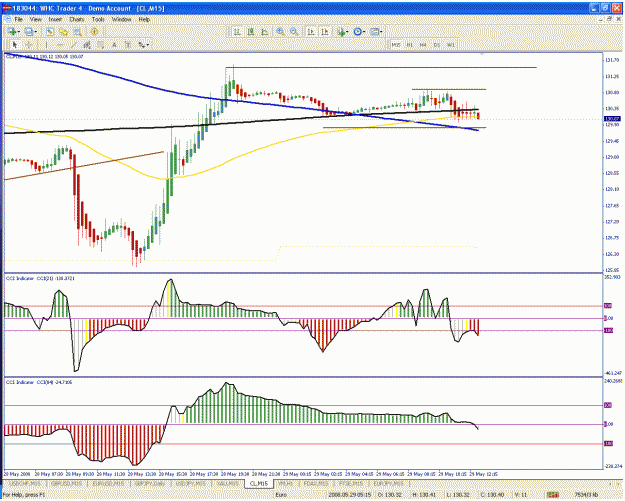Toggle the Navigator panel icon
The height and width of the screenshot is (501, 625).
tap(63, 31)
